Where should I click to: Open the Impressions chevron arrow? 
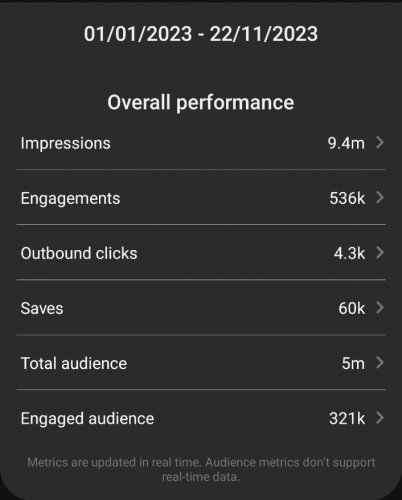[x=380, y=143]
